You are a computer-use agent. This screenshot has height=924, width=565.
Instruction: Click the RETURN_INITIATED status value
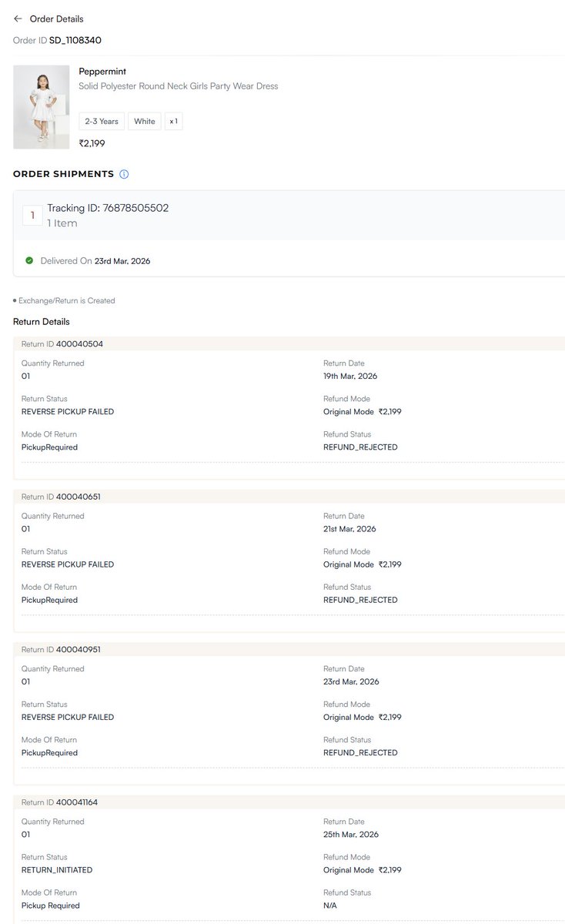point(57,870)
